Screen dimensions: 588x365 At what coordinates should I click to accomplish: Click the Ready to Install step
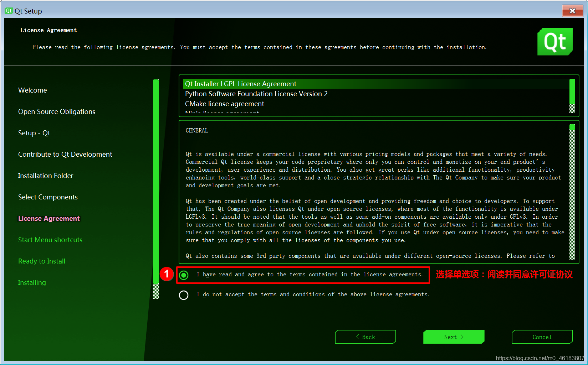click(42, 261)
